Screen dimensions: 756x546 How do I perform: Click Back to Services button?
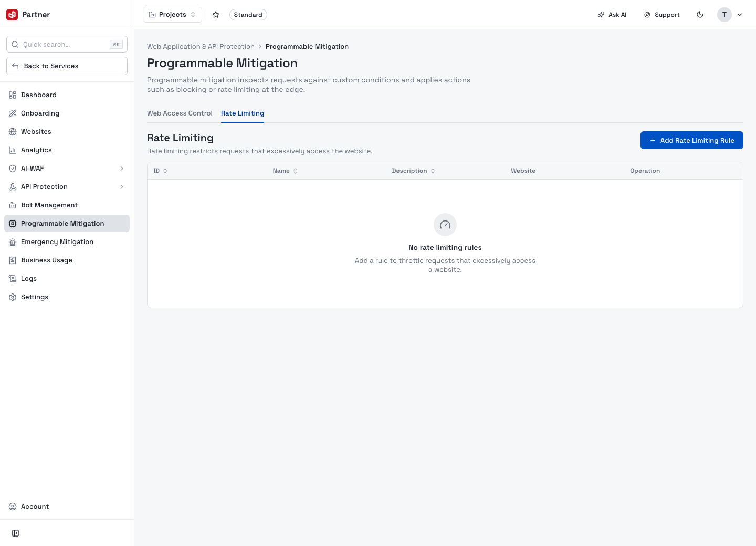coord(67,66)
